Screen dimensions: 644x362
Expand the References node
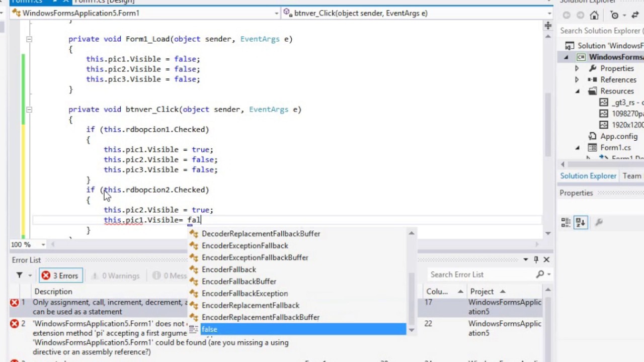tap(577, 80)
